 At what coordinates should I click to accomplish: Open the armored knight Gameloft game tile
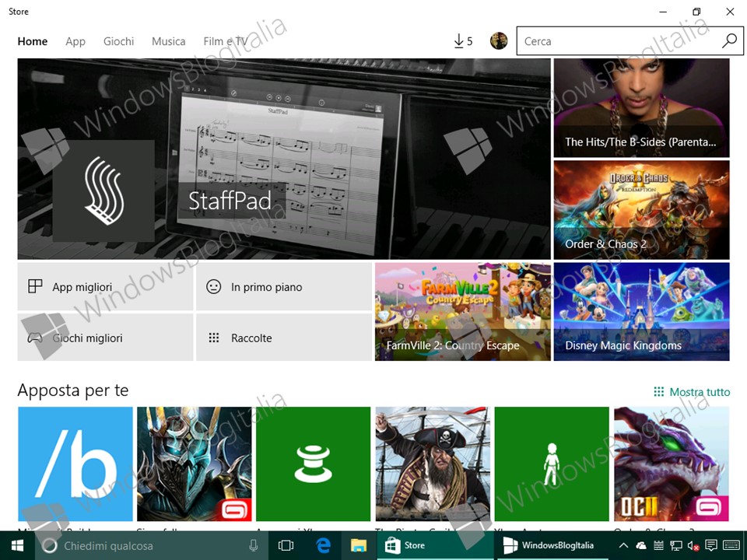click(x=195, y=464)
